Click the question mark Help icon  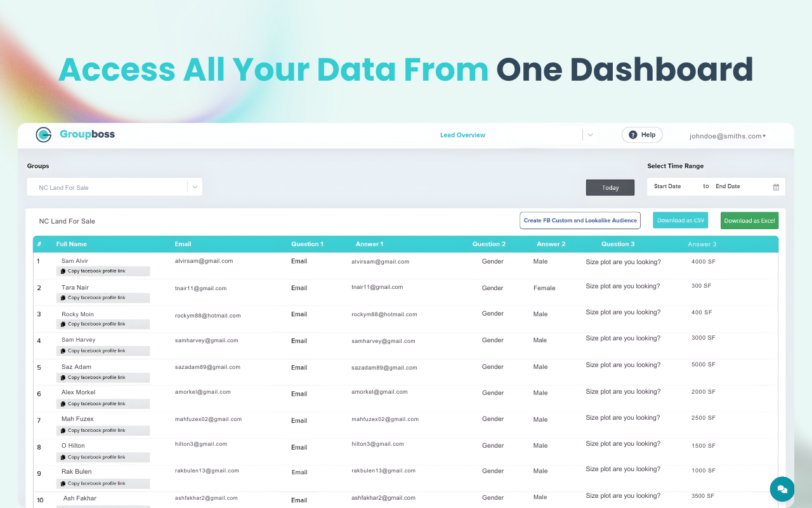[x=633, y=135]
